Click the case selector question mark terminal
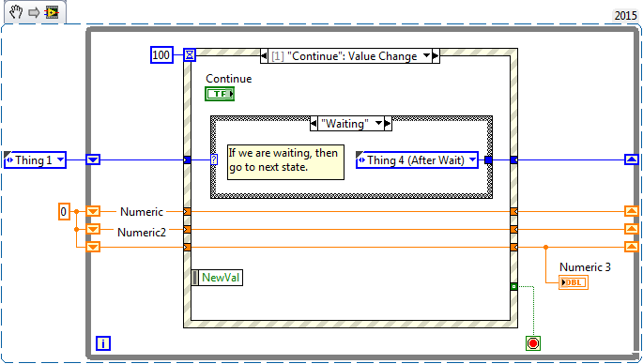 tap(214, 159)
